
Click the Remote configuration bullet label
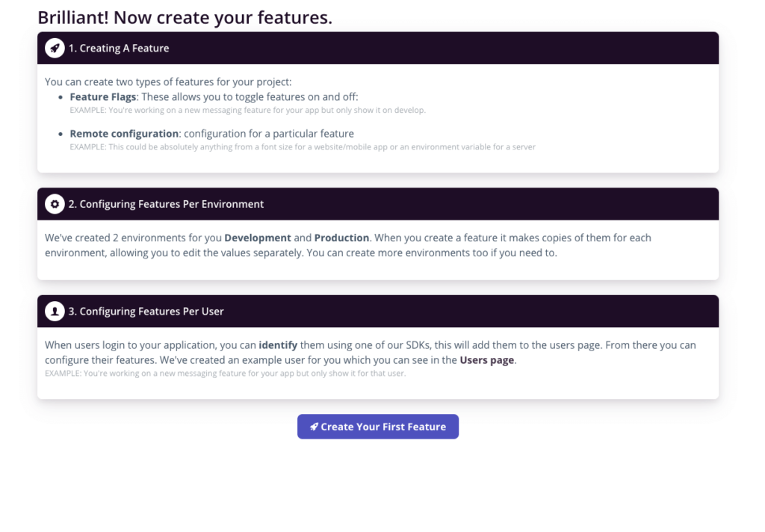pyautogui.click(x=124, y=134)
